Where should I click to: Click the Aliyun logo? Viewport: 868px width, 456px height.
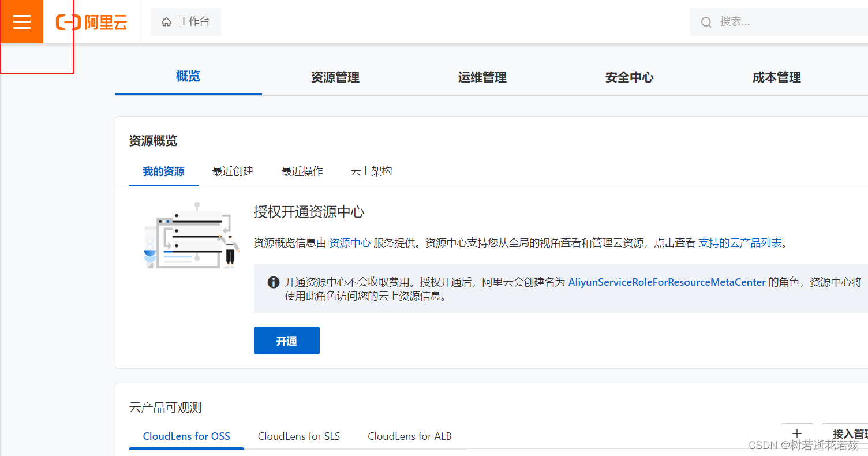tap(92, 21)
